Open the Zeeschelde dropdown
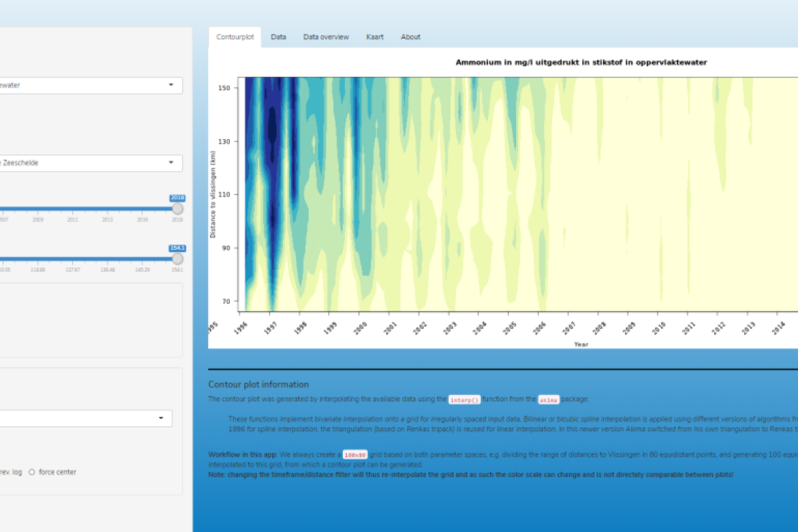 click(91, 163)
